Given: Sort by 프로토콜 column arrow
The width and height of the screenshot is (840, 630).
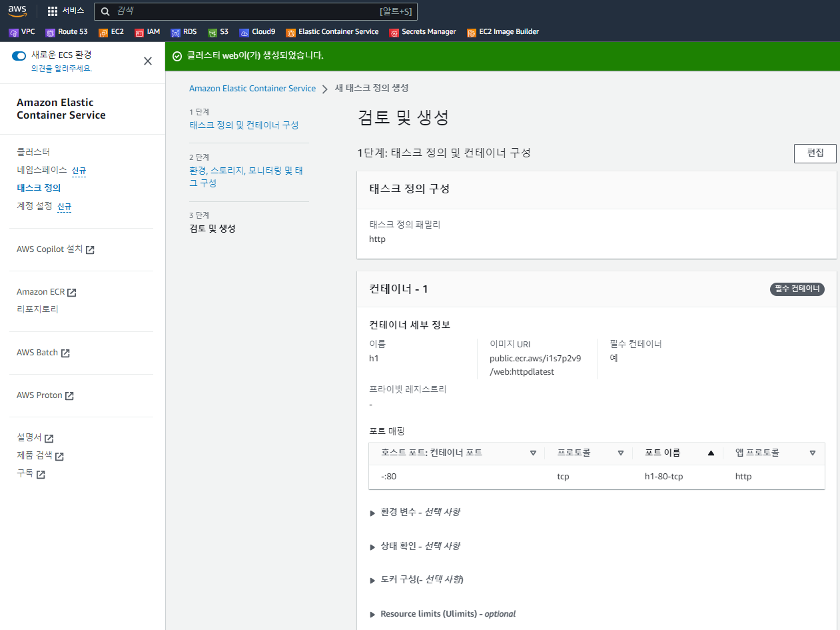Looking at the screenshot, I should click(621, 453).
